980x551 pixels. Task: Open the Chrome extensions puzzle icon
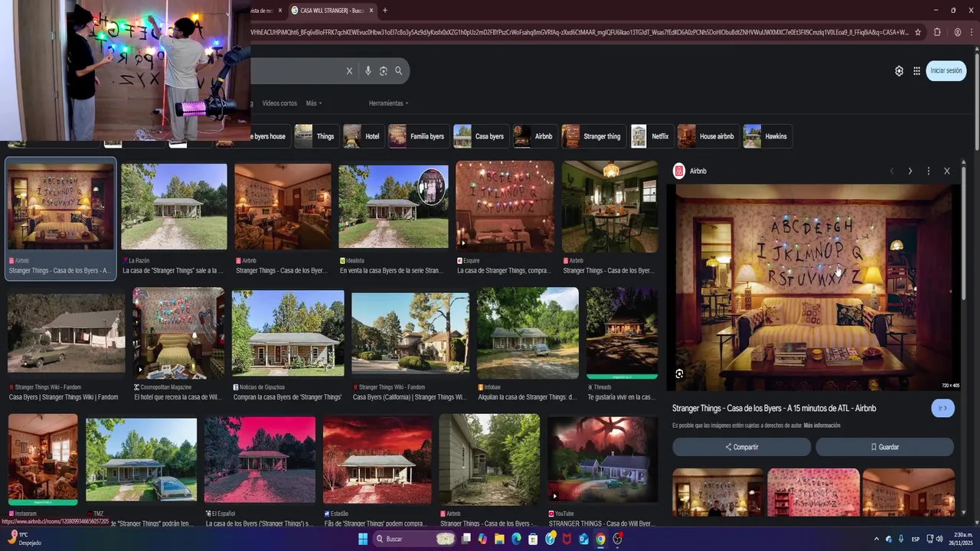point(937,32)
